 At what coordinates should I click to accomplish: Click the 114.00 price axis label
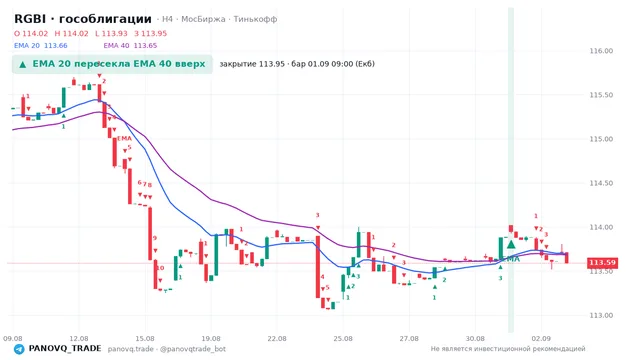[601, 227]
